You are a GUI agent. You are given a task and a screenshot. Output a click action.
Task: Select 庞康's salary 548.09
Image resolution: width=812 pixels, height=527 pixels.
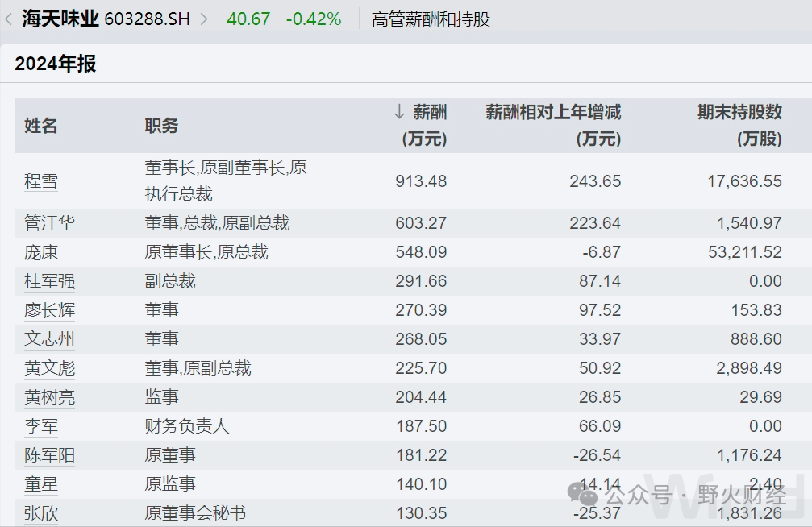pyautogui.click(x=421, y=252)
